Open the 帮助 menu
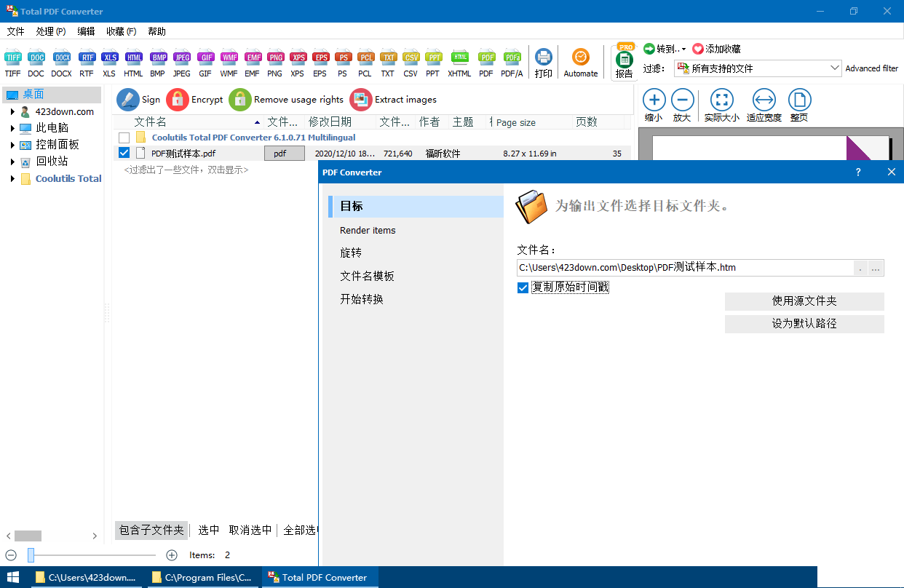 click(x=156, y=31)
